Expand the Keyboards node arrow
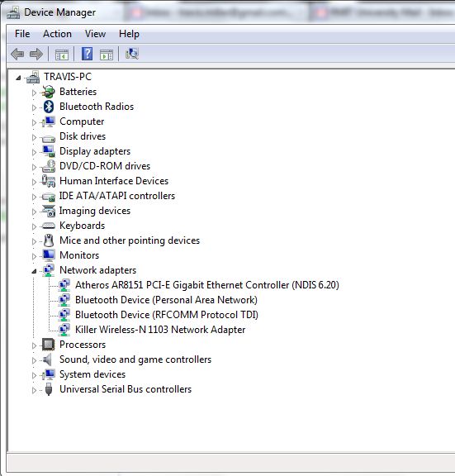 pyautogui.click(x=34, y=226)
